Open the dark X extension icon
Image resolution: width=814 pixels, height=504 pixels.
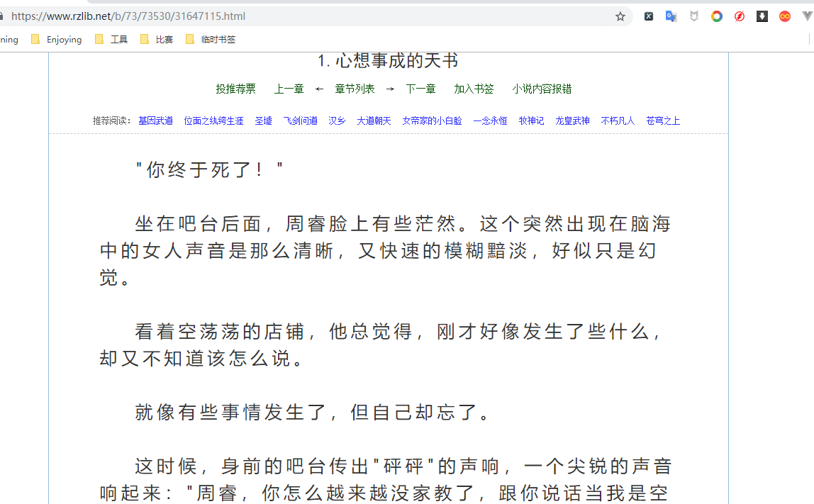[x=648, y=16]
